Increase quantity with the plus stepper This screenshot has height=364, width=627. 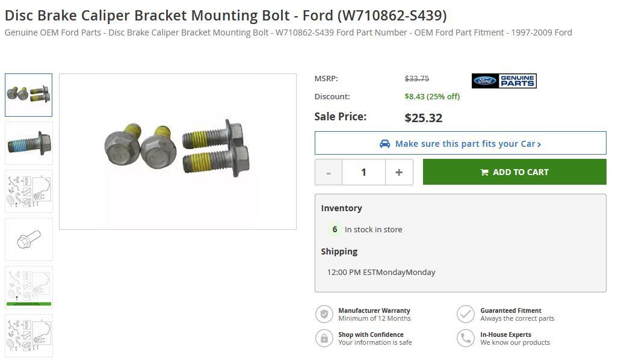click(399, 171)
